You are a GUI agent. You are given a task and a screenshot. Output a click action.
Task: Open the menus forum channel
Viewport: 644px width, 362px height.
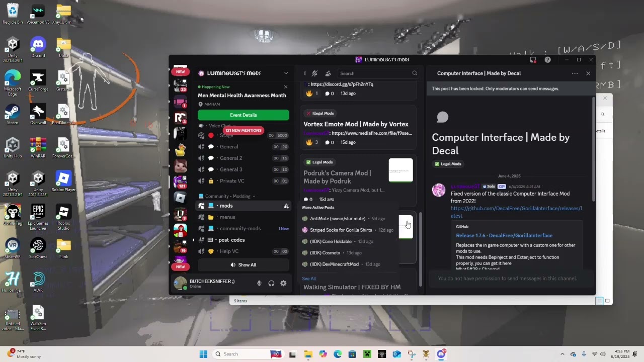[244, 217]
